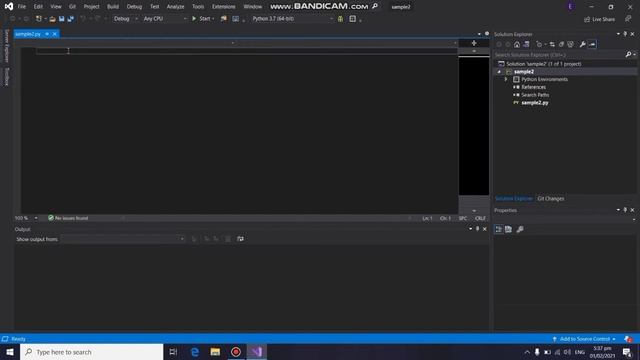Open the Toolbox side tab
The height and width of the screenshot is (360, 640).
pyautogui.click(x=6, y=76)
